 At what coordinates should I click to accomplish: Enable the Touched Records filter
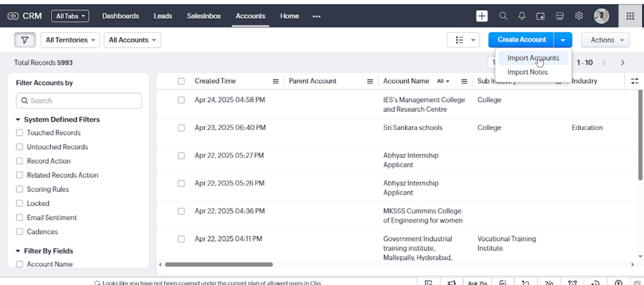pos(19,133)
